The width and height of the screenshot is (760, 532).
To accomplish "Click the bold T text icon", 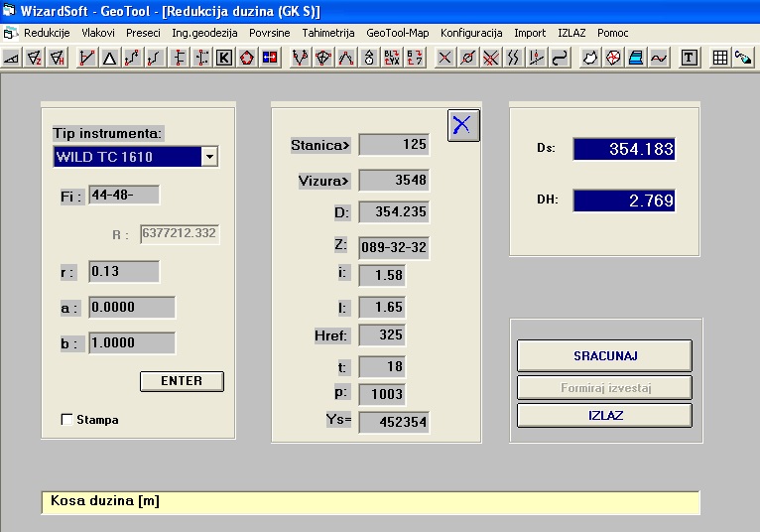I will point(689,59).
